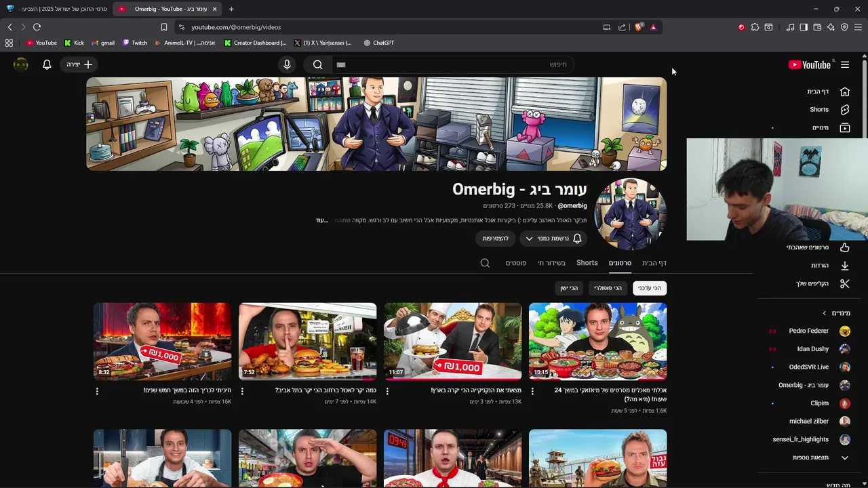This screenshot has height=488, width=868.
Task: Click the Brave Shields lion icon
Action: click(639, 27)
